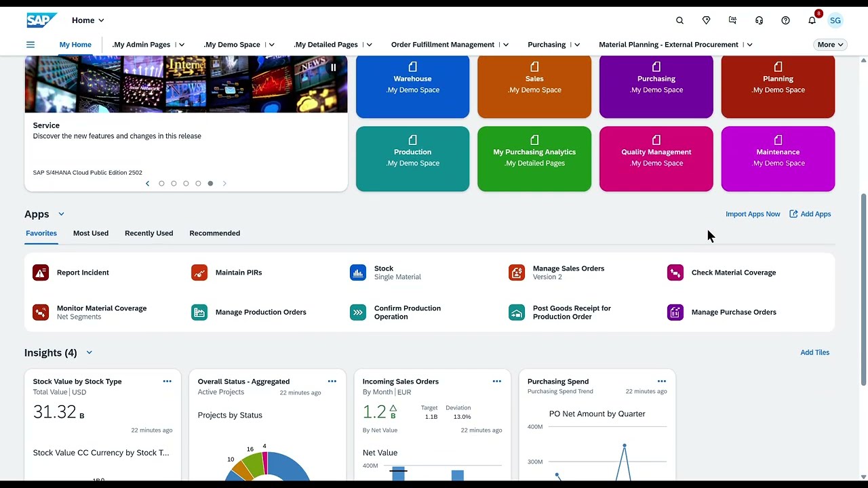This screenshot has width=868, height=488.
Task: Open the Manage Production Orders app icon
Action: pos(199,312)
